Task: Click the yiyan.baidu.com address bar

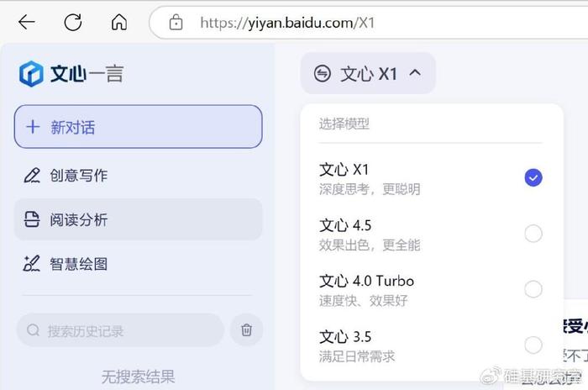Action: (x=368, y=23)
